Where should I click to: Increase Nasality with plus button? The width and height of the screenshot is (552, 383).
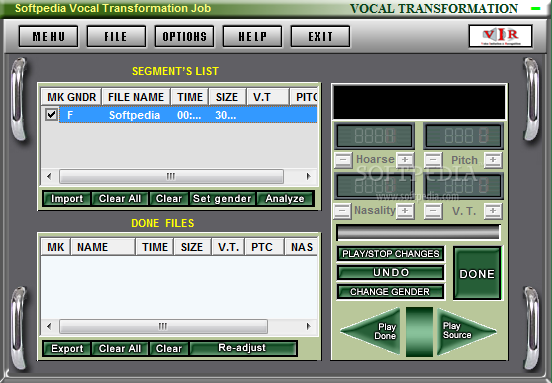coord(405,211)
